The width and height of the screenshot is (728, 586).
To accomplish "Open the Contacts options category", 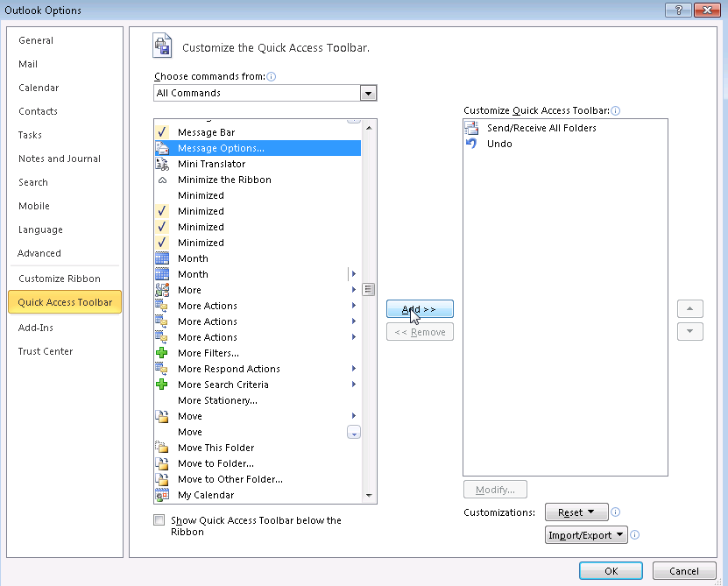I will click(38, 111).
